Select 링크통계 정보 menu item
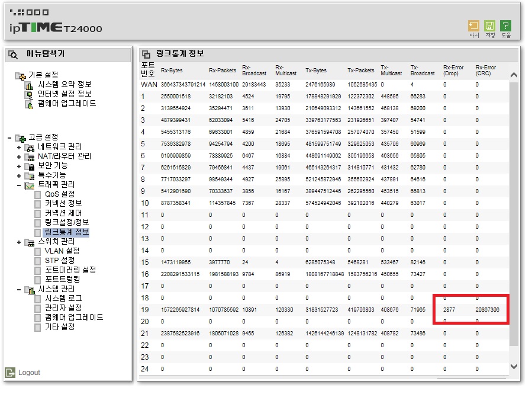This screenshot has height=394, width=532. (67, 232)
